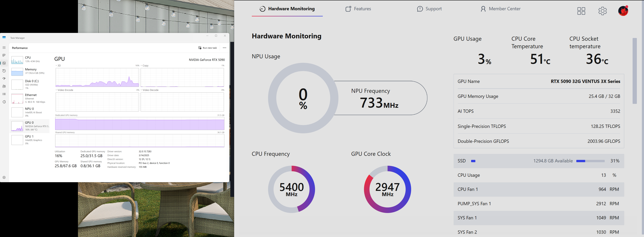The height and width of the screenshot is (237, 644).
Task: Click the NPU Usage circular gauge
Action: pyautogui.click(x=303, y=98)
